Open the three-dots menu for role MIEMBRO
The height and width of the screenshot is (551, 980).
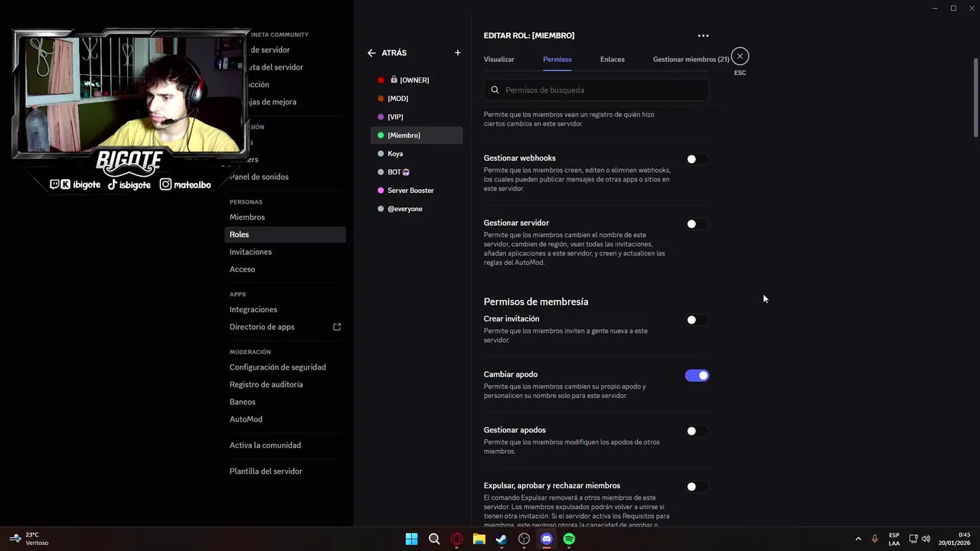point(703,35)
